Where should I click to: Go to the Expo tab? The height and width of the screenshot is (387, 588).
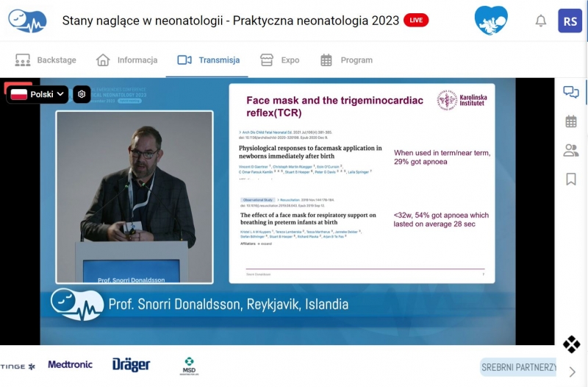click(x=280, y=60)
